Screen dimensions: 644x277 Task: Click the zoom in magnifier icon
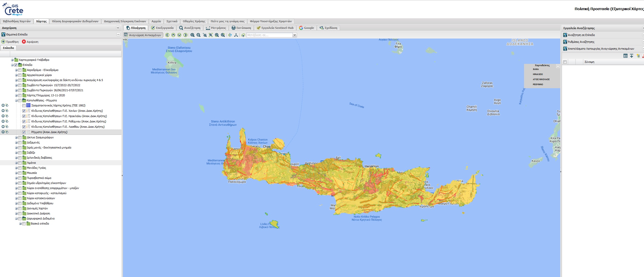[x=193, y=35]
